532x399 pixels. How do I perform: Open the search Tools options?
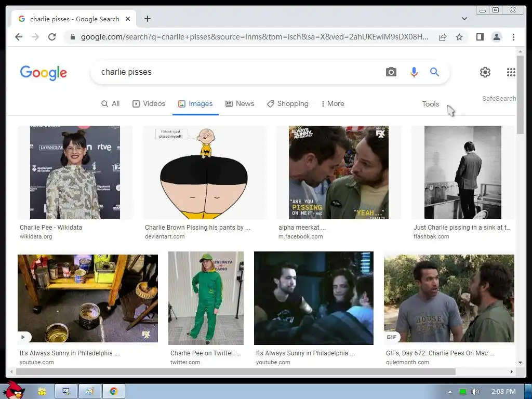click(x=430, y=104)
